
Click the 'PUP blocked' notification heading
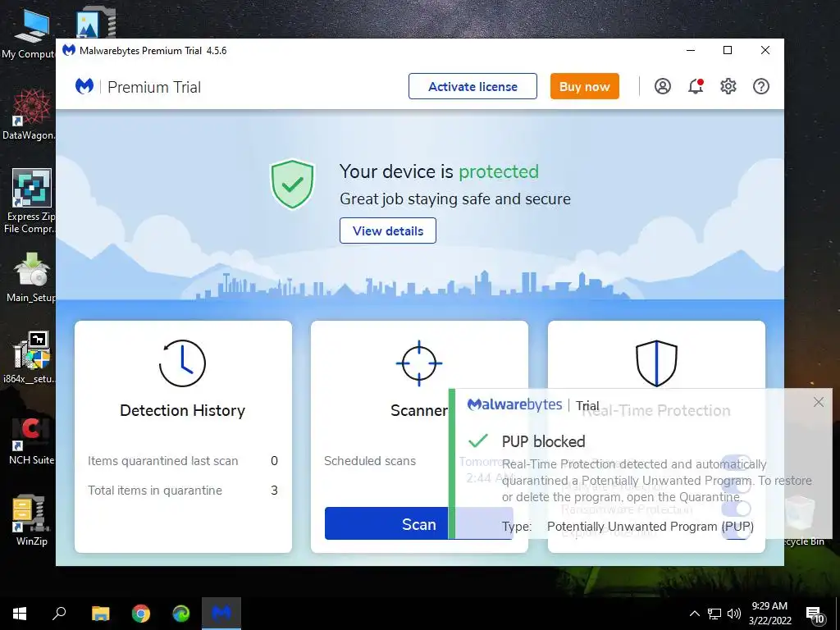click(x=543, y=441)
